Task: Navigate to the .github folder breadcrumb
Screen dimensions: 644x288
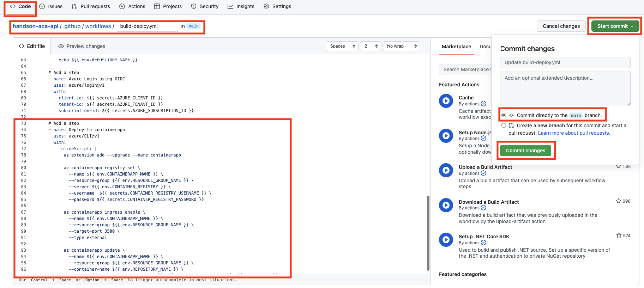Action: 72,26
